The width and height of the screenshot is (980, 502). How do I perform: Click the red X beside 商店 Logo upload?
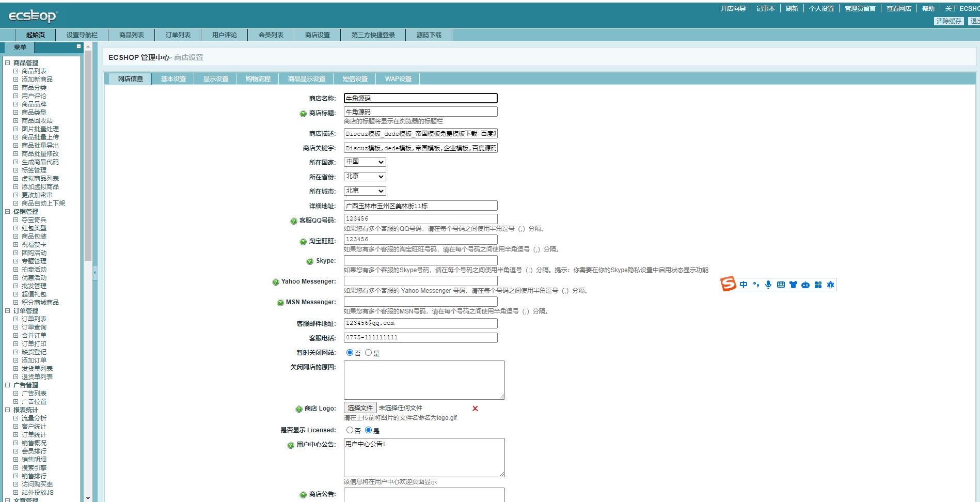(x=475, y=409)
